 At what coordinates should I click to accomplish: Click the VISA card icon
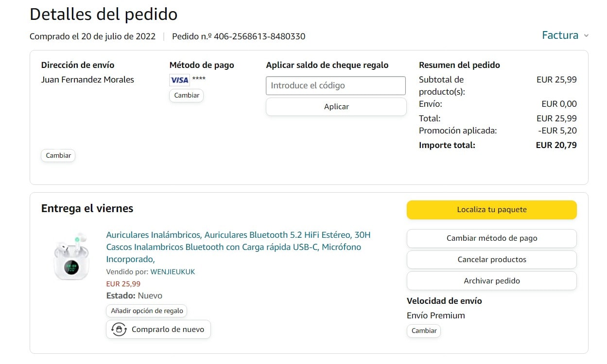click(x=179, y=80)
